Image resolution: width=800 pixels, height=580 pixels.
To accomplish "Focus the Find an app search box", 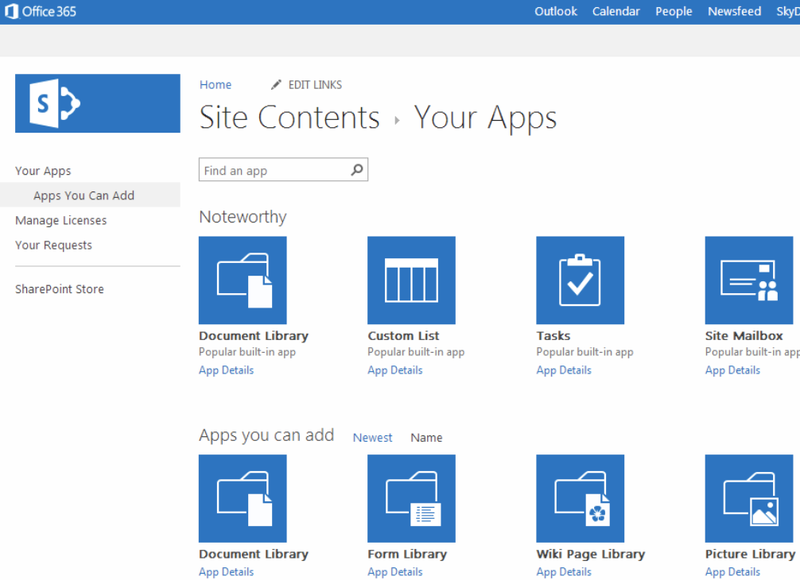I will (x=283, y=169).
